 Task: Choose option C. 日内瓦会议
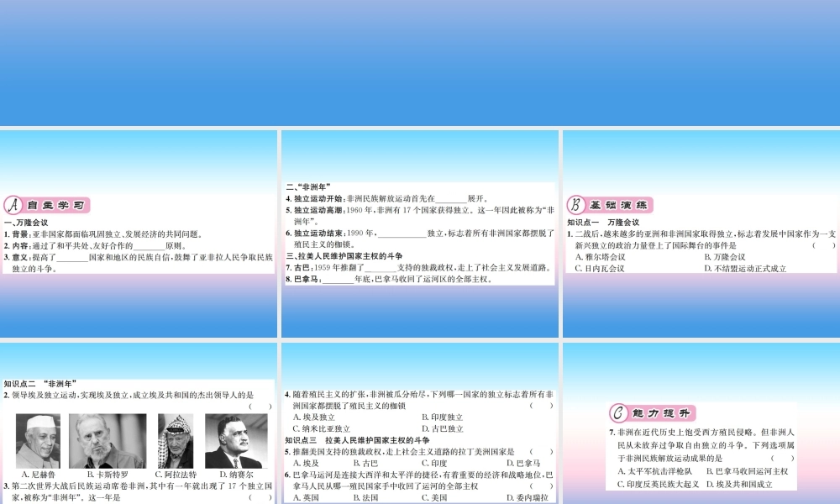point(600,268)
